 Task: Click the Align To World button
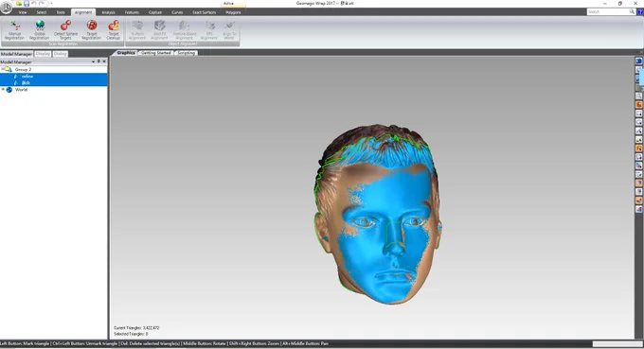coord(229,30)
